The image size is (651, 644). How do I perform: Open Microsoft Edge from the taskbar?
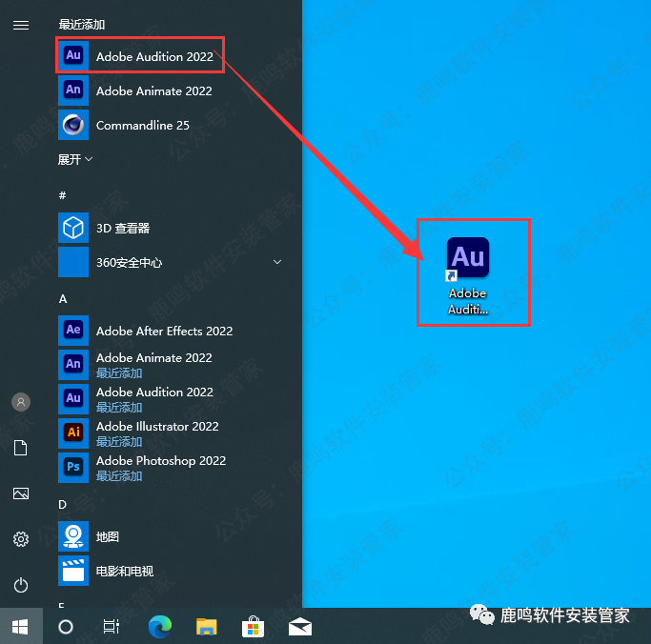(x=160, y=626)
